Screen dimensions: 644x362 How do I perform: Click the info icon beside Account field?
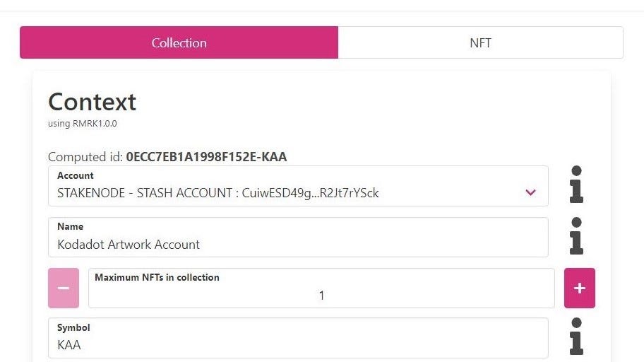pyautogui.click(x=576, y=185)
